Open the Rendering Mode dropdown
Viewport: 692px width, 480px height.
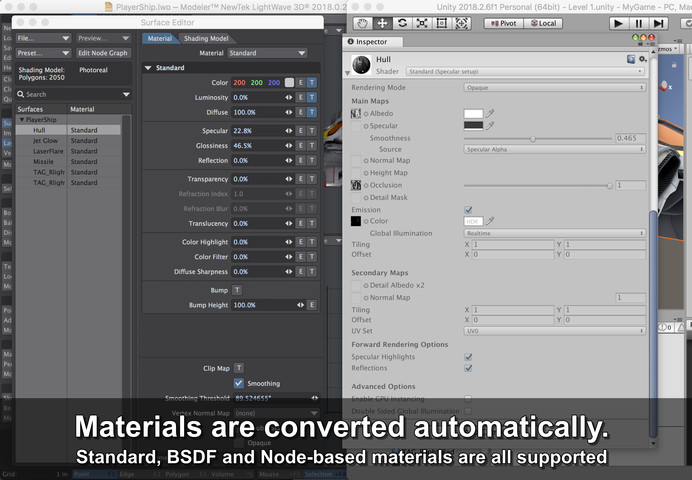tap(554, 87)
